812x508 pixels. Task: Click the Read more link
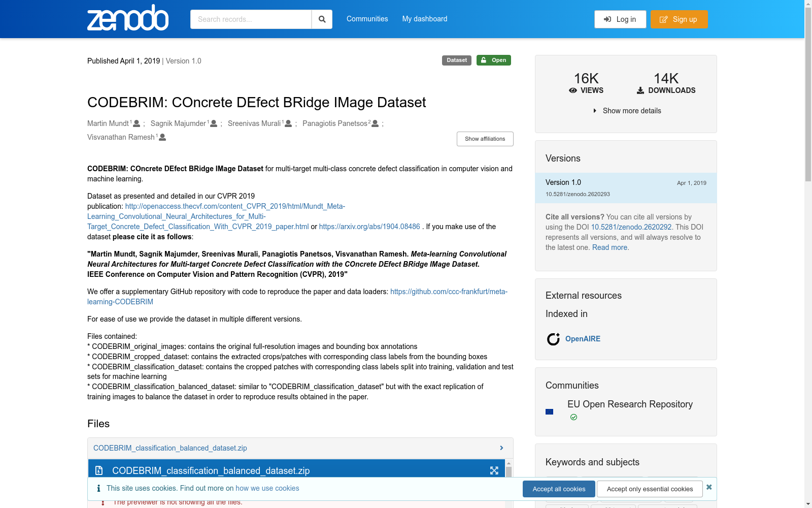[610, 247]
